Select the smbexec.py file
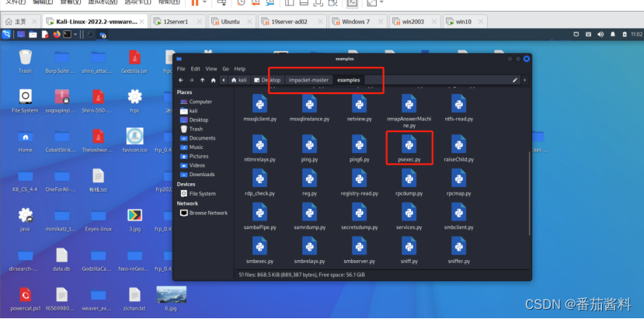The width and height of the screenshot is (644, 319). pos(260,251)
